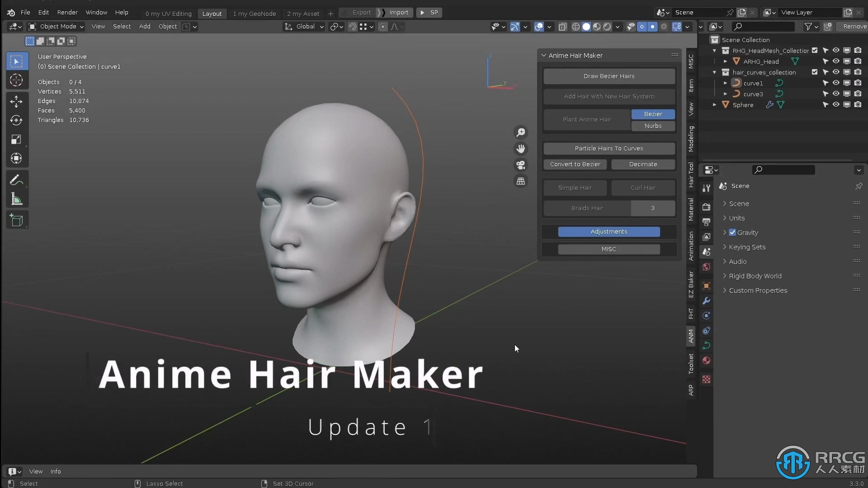Collapse the Anime Hair Maker panel
The width and height of the screenshot is (868, 488).
pos(544,55)
